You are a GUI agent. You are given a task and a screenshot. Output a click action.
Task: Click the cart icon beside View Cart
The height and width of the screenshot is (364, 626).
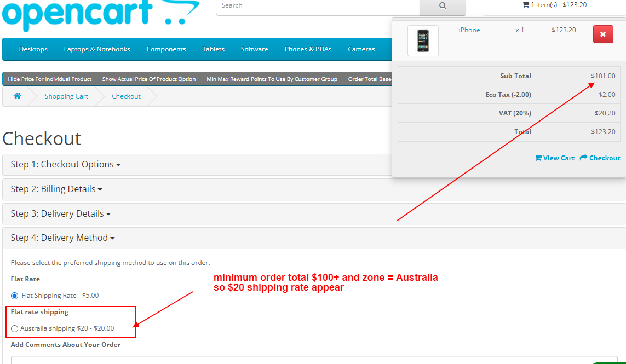point(538,158)
